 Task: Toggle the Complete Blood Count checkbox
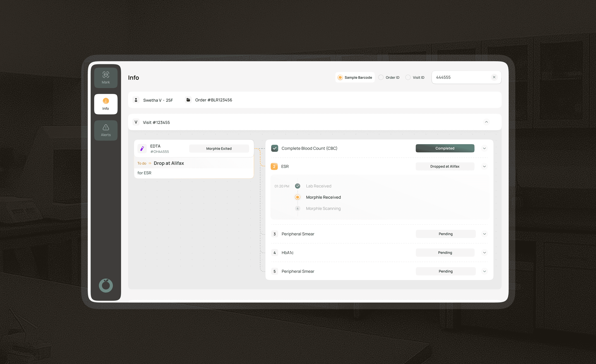point(275,148)
